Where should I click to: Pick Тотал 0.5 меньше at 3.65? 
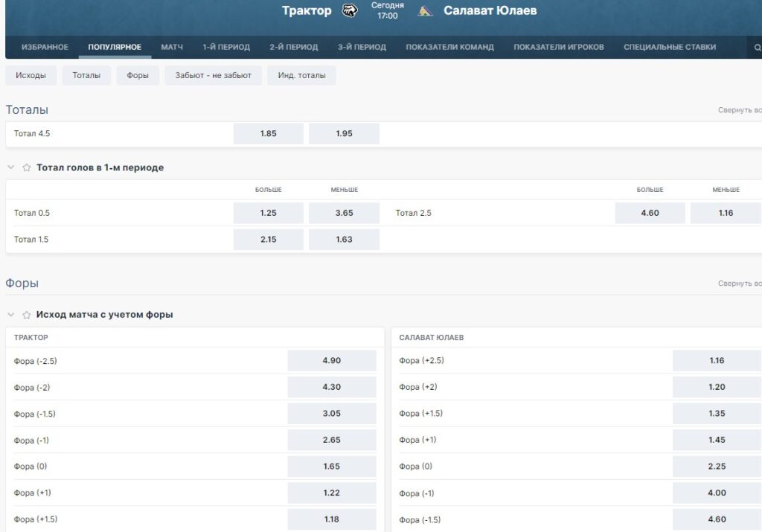point(344,213)
